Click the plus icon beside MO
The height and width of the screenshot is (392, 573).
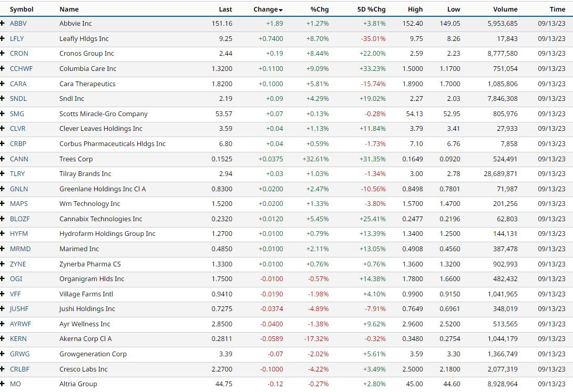coord(2,384)
